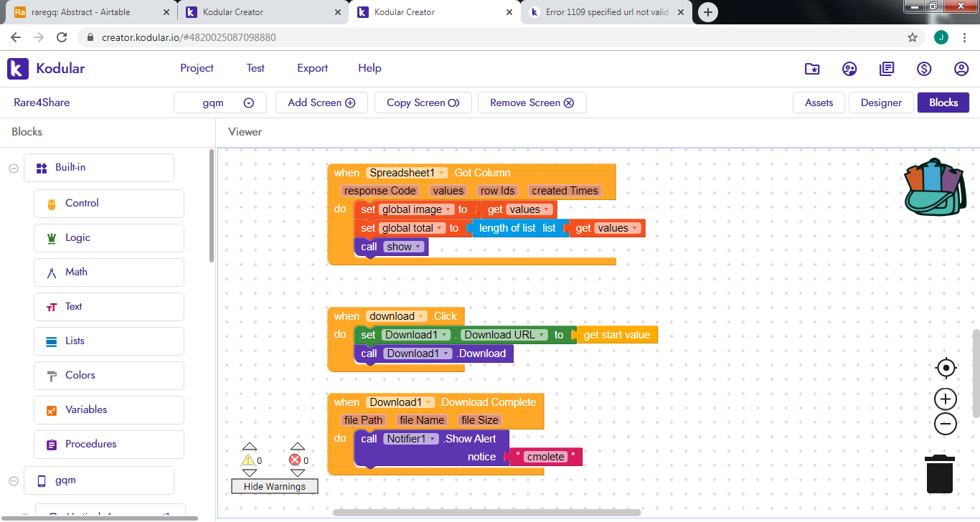Open the theme palette icon
This screenshot has width=980, height=522.
click(849, 69)
